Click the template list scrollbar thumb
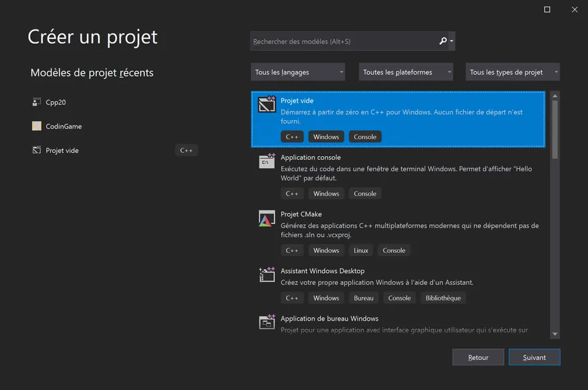Image resolution: width=588 pixels, height=390 pixels. click(x=555, y=129)
